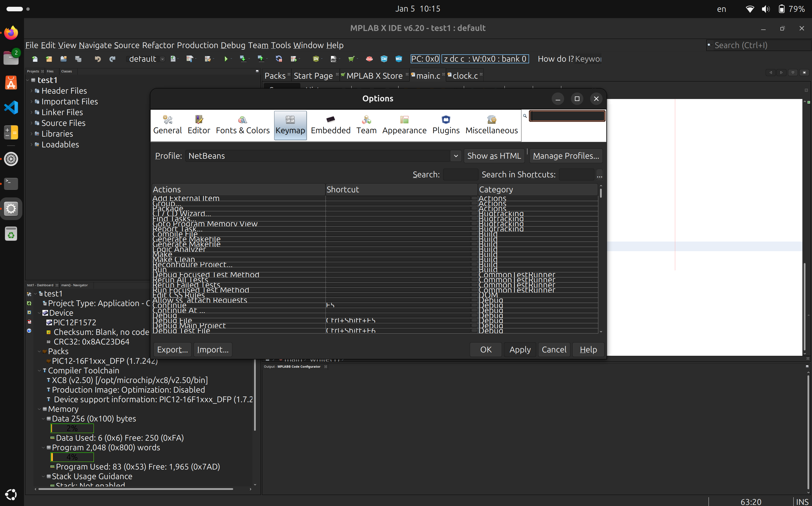Switch to the Plugins options category
The width and height of the screenshot is (812, 506).
[446, 125]
